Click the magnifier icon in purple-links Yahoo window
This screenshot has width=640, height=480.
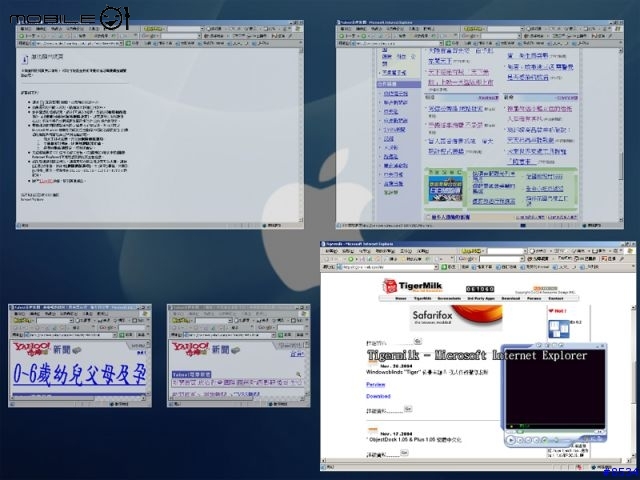(298, 374)
